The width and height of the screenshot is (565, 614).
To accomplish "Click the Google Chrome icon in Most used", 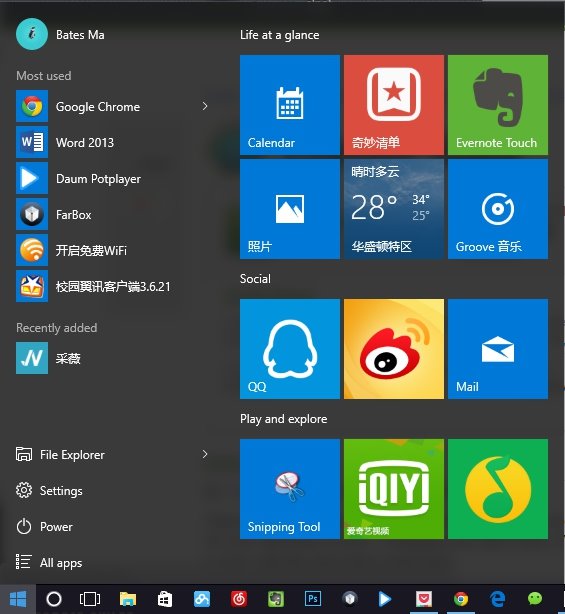I will [32, 106].
